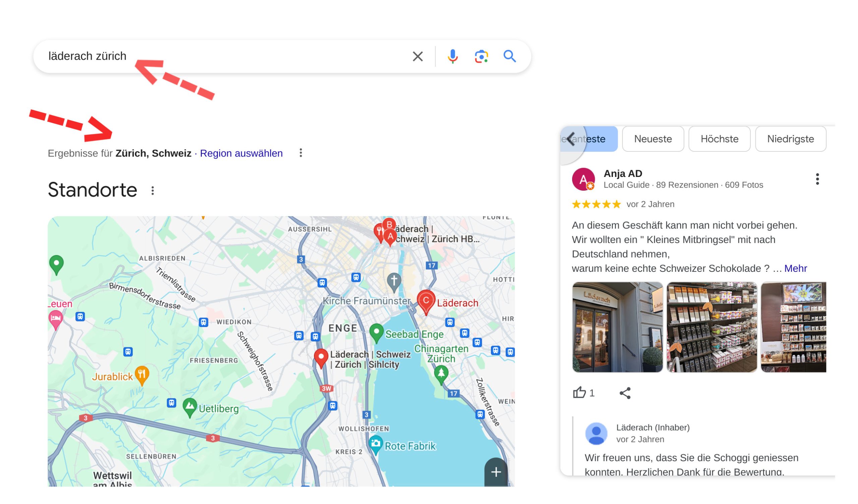Open three-dot menu for Anja AD review
Viewport: 858px width, 504px height.
point(817,179)
